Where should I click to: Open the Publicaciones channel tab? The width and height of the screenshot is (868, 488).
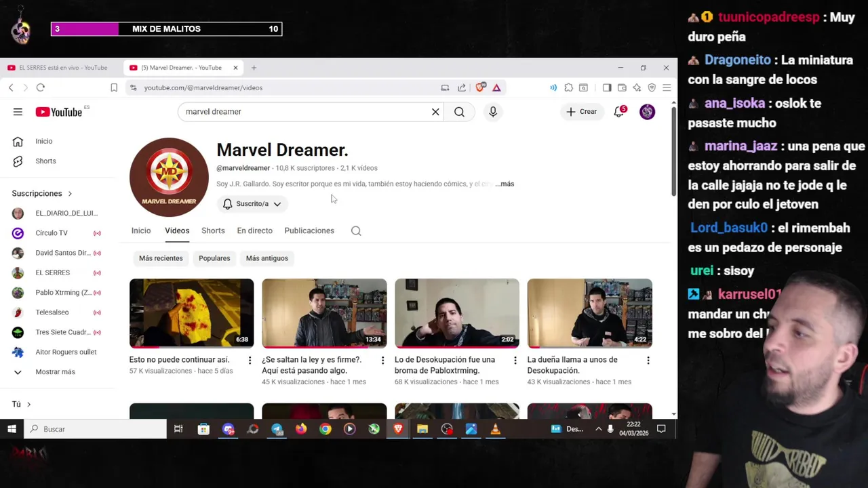tap(309, 231)
